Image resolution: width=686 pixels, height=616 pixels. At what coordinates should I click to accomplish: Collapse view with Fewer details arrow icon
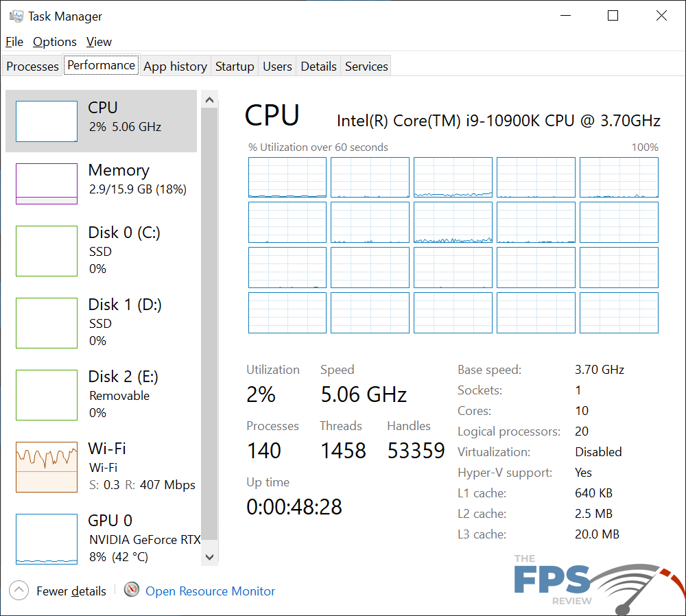point(19,591)
